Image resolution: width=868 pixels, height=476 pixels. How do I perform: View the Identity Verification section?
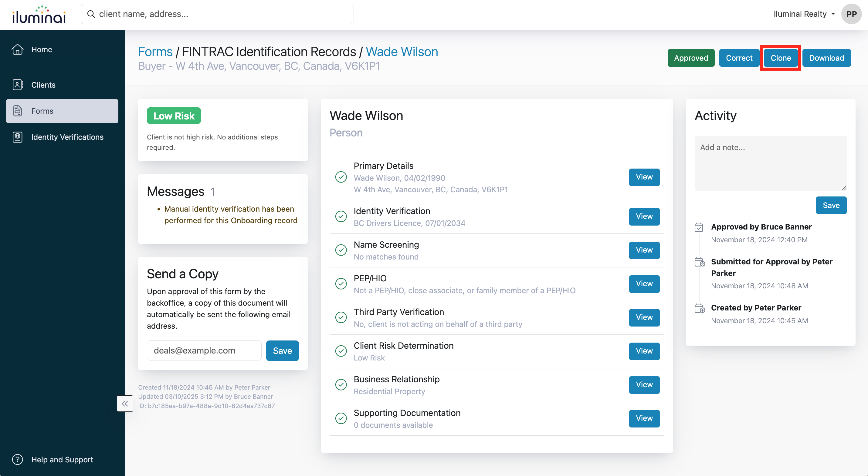coord(644,216)
